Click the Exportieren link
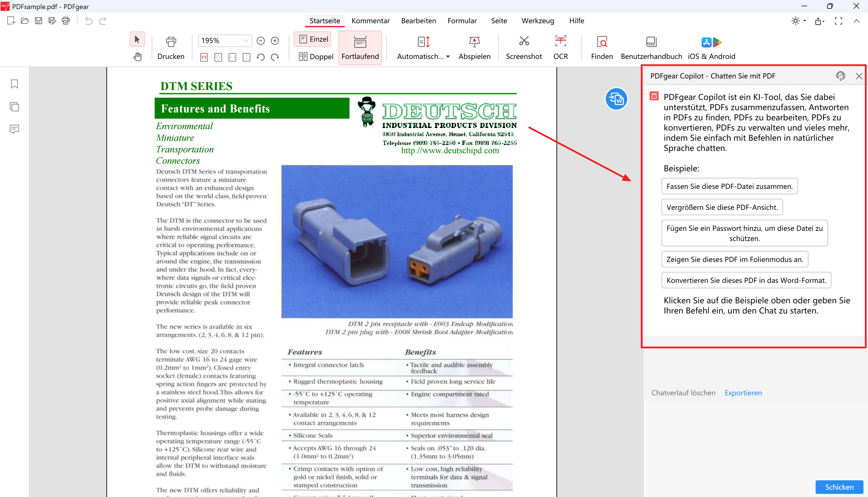This screenshot has height=497, width=868. [x=743, y=393]
